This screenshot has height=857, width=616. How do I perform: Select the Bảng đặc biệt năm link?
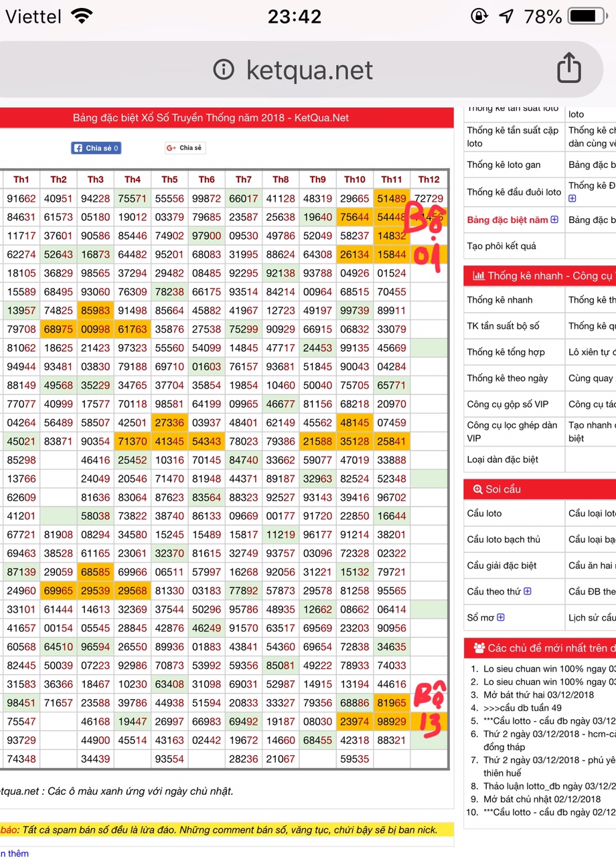pyautogui.click(x=508, y=220)
